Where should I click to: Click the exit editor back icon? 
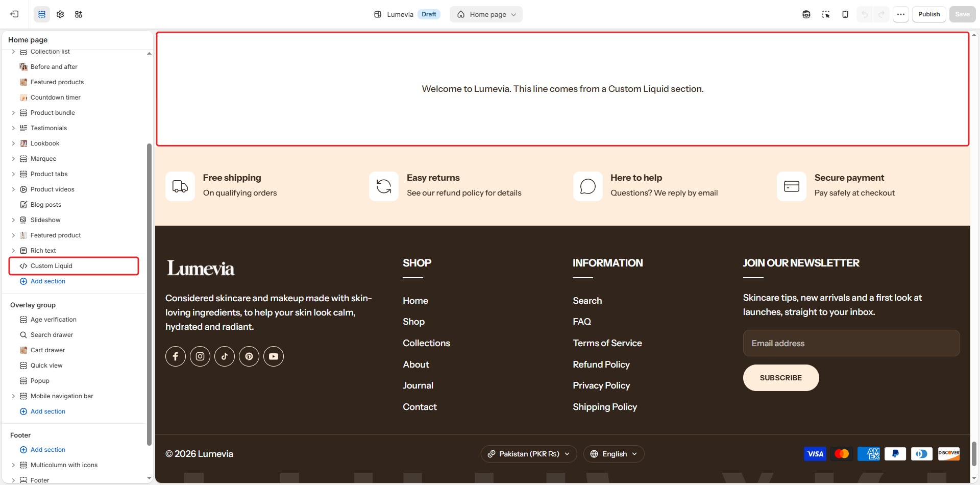[14, 14]
